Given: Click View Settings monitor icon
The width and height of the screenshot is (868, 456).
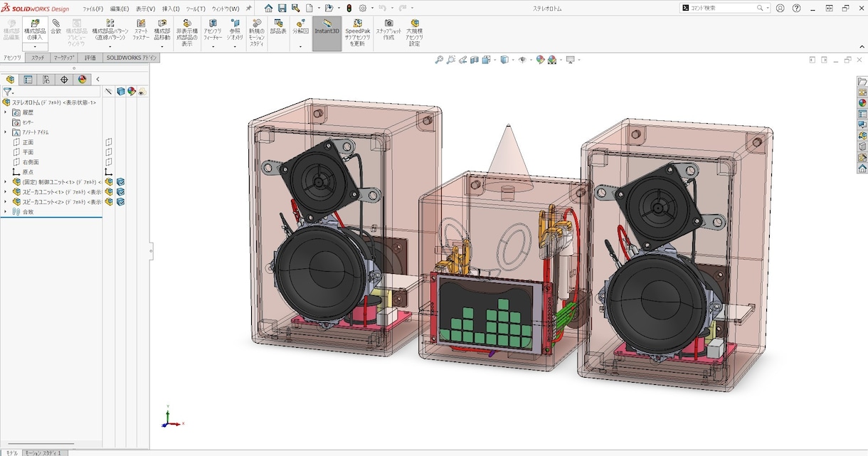Looking at the screenshot, I should point(570,60).
